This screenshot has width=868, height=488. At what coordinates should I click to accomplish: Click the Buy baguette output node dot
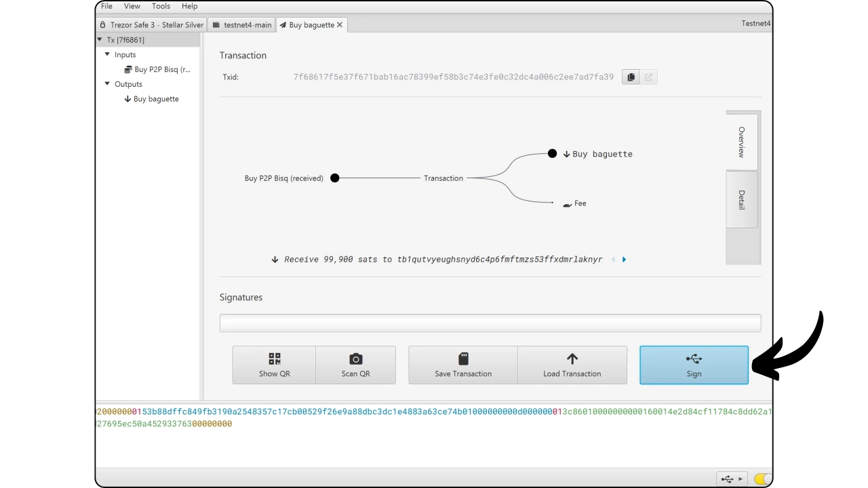[552, 154]
